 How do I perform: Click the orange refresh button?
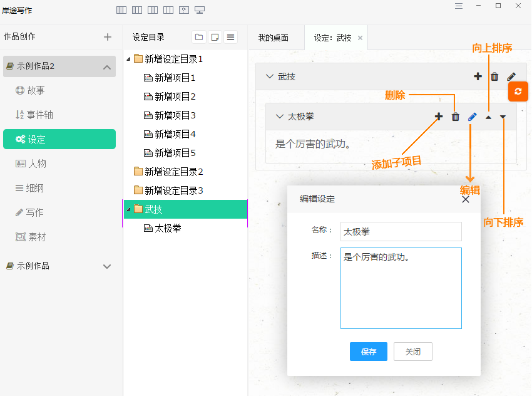click(x=518, y=91)
